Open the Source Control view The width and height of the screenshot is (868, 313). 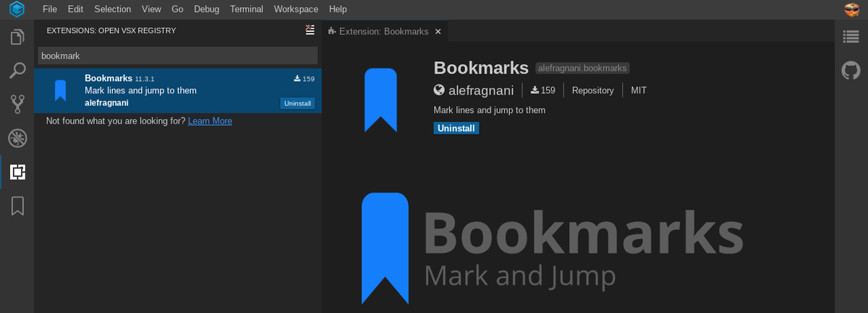tap(17, 104)
